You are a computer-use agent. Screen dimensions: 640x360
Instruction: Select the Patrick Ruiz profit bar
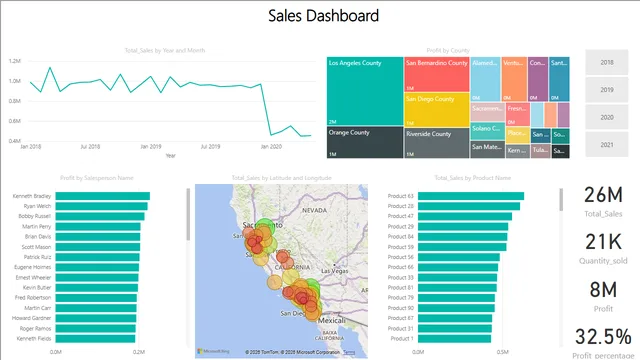97,257
